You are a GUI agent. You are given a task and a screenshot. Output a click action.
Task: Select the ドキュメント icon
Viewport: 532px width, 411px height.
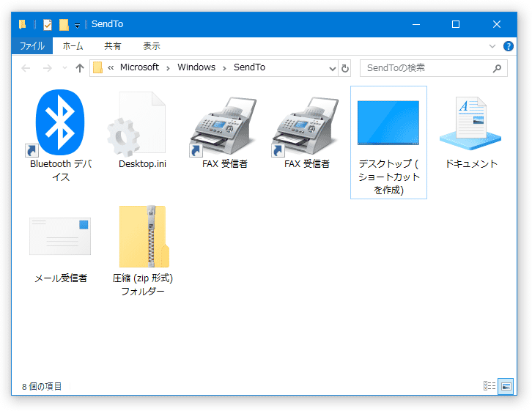point(470,123)
